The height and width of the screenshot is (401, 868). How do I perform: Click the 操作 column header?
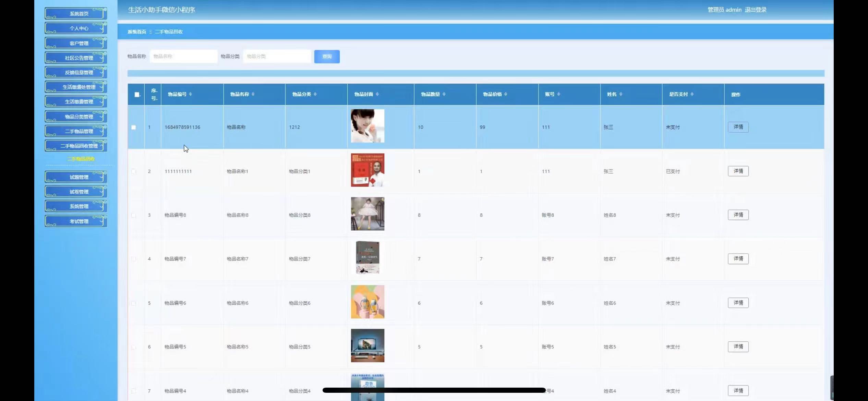(x=736, y=95)
